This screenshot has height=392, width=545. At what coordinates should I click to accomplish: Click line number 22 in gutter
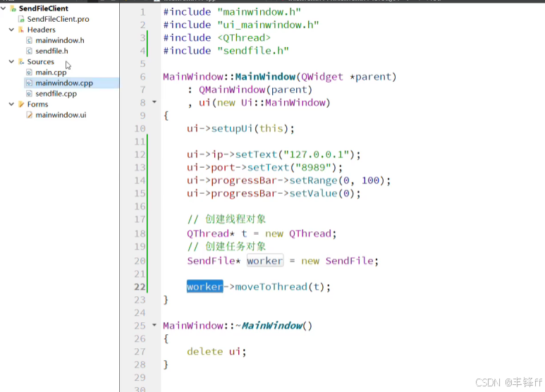coord(140,287)
